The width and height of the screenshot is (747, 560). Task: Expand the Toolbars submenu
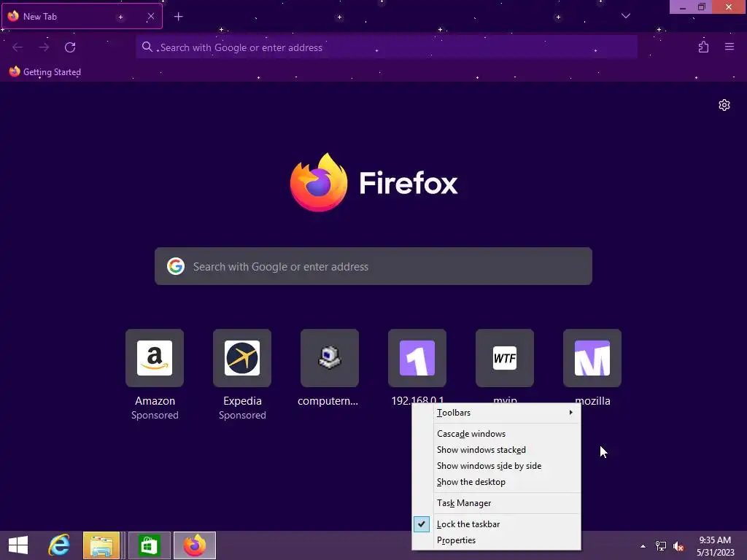click(x=496, y=413)
